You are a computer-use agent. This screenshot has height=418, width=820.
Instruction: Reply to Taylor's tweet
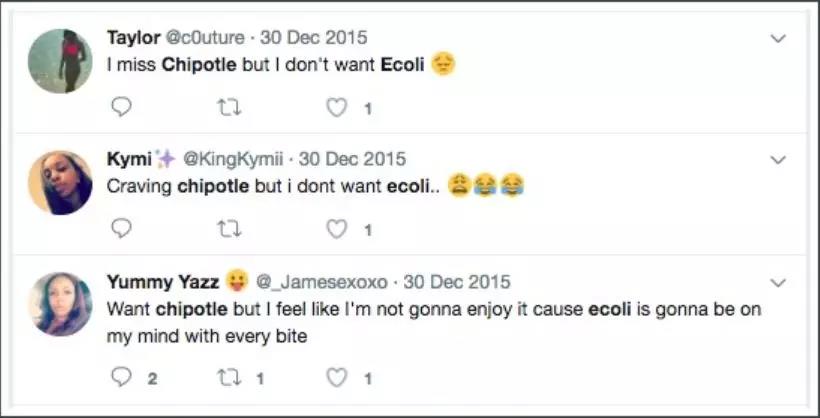click(x=121, y=107)
